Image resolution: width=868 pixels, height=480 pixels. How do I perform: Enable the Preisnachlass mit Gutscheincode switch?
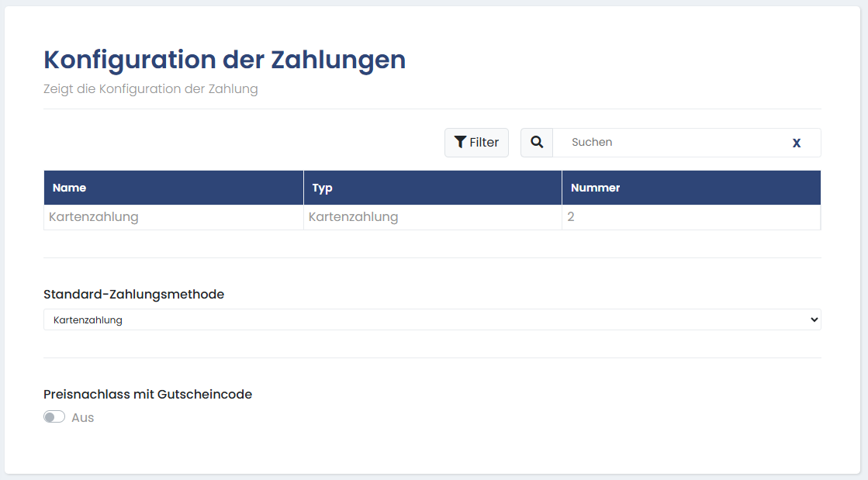point(54,417)
